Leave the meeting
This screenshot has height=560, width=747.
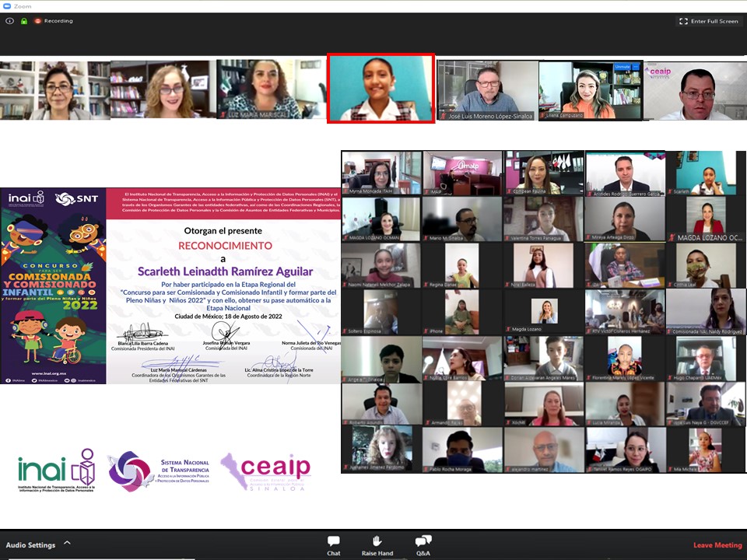(x=717, y=545)
